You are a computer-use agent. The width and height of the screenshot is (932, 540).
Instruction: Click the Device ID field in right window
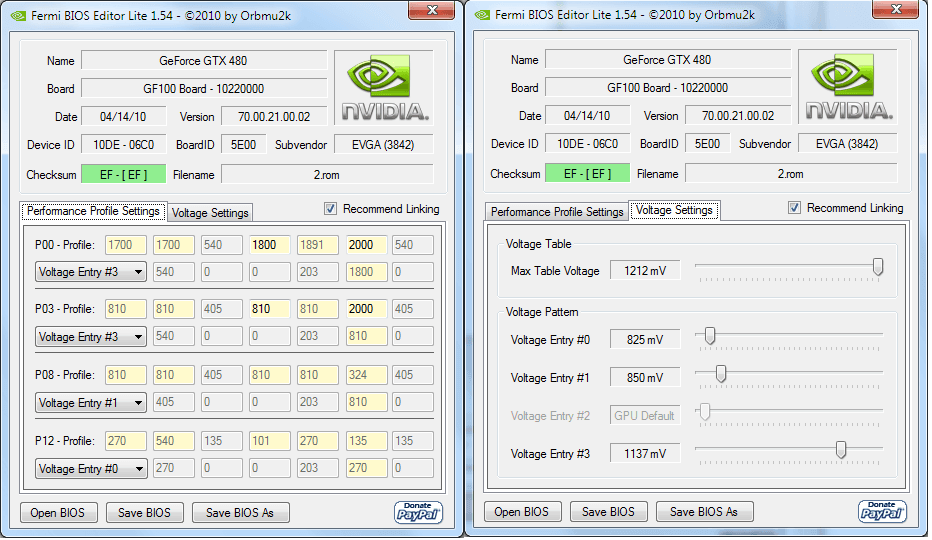(x=587, y=143)
